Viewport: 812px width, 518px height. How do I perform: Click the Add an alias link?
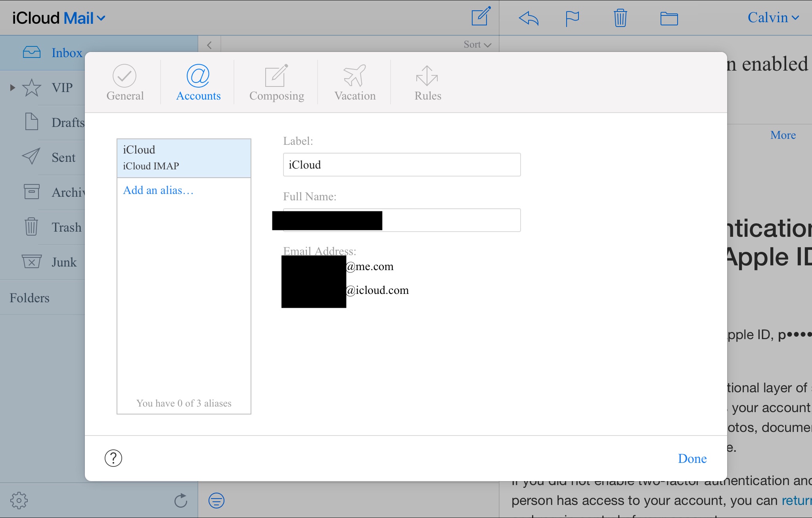[158, 190]
